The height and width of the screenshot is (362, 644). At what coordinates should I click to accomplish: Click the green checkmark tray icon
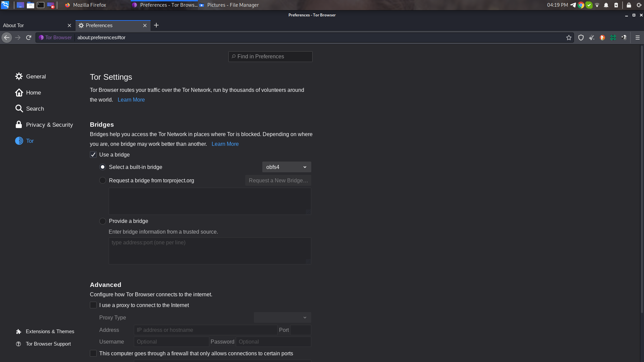[589, 5]
